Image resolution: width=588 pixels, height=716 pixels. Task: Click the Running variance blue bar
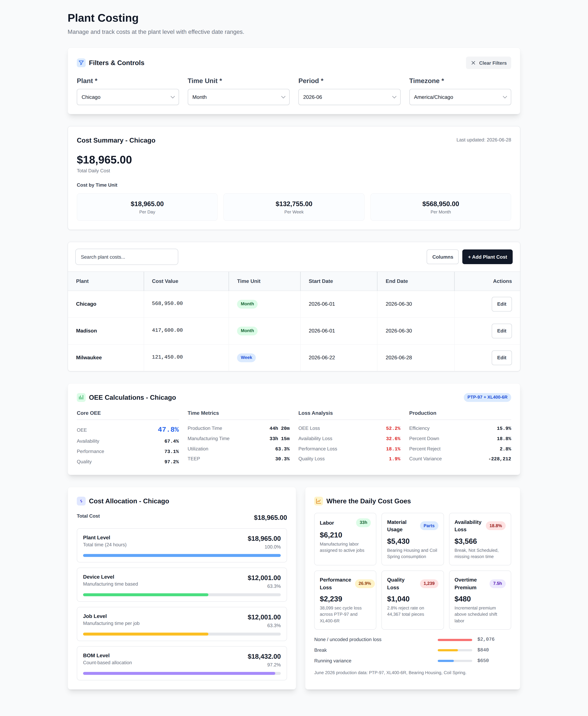click(445, 661)
